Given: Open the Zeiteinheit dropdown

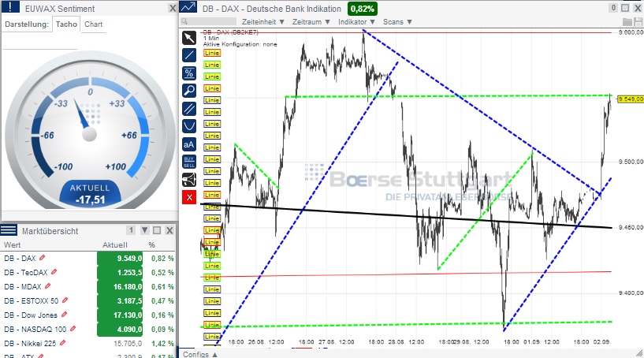Looking at the screenshot, I should tap(262, 22).
